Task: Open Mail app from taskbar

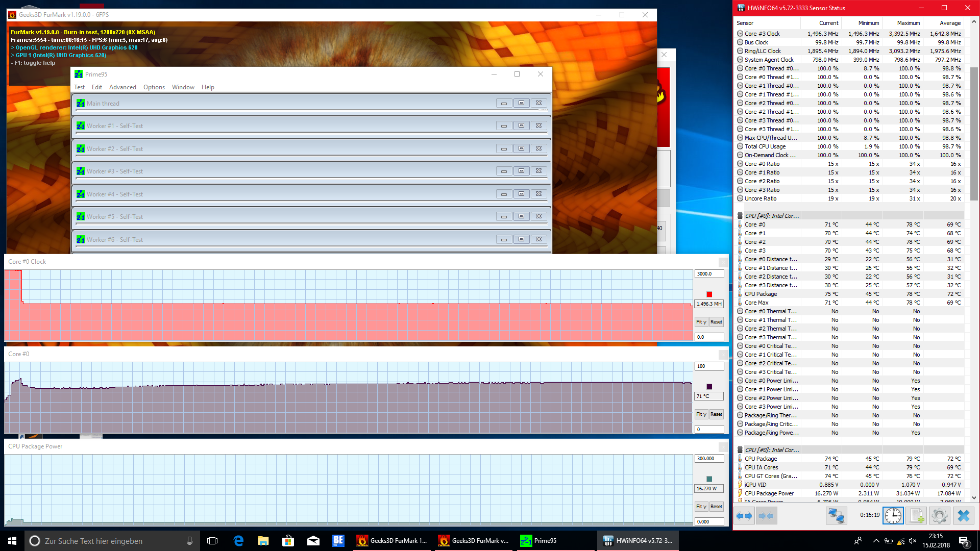Action: pyautogui.click(x=313, y=541)
